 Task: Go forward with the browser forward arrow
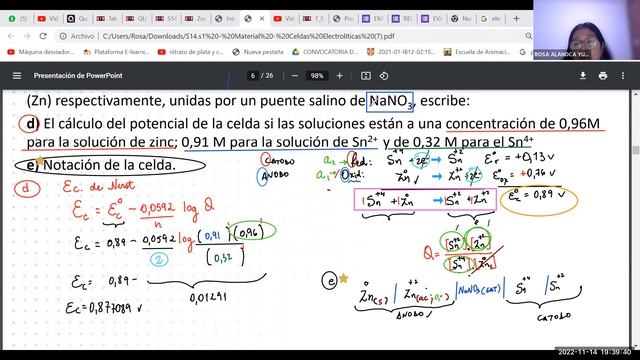[x=27, y=36]
